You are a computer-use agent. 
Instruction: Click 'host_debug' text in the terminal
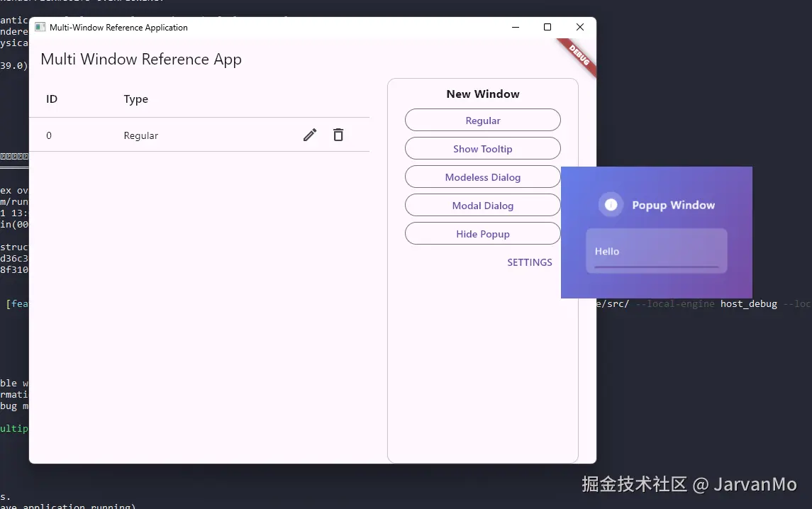[x=749, y=304]
